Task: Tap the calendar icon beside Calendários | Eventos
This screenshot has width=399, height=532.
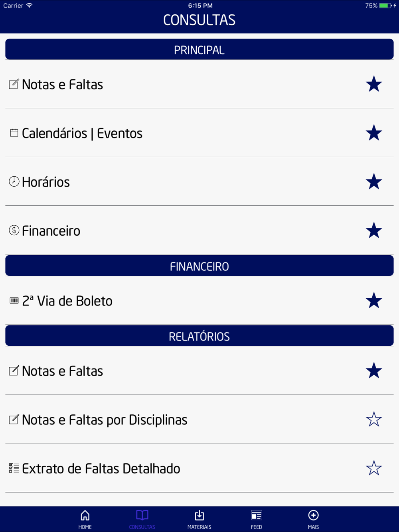Action: (14, 133)
